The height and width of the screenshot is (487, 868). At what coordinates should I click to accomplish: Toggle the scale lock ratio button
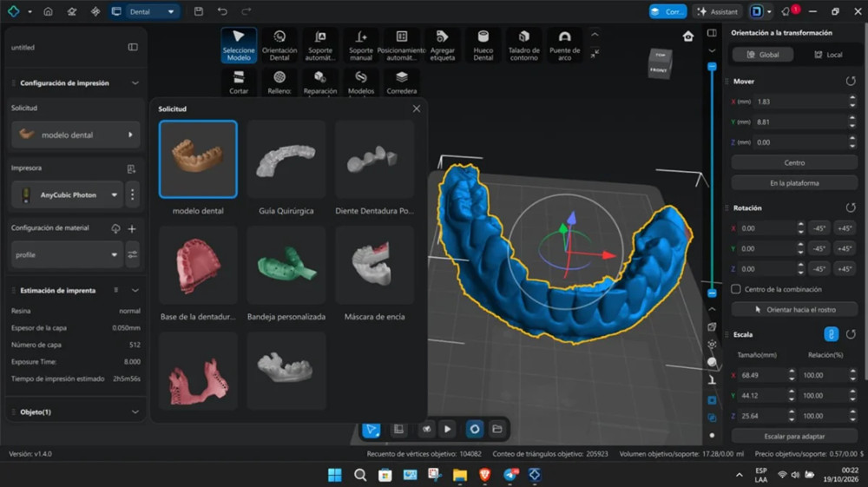click(x=831, y=334)
